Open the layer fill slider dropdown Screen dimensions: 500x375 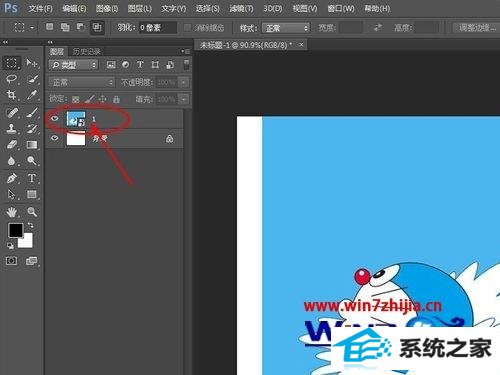point(184,99)
